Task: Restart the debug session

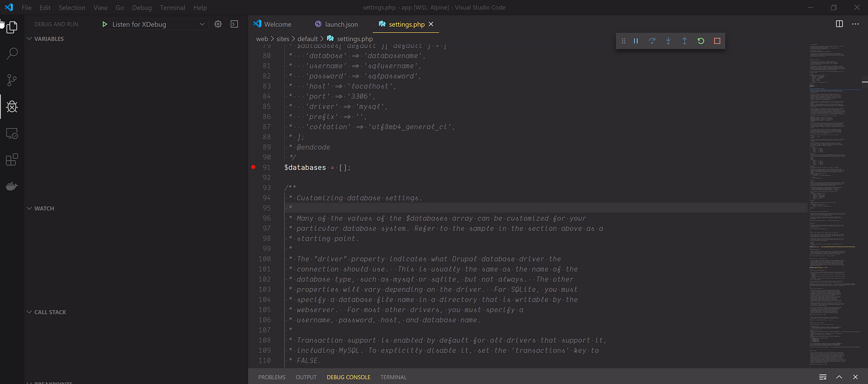Action: [x=701, y=41]
